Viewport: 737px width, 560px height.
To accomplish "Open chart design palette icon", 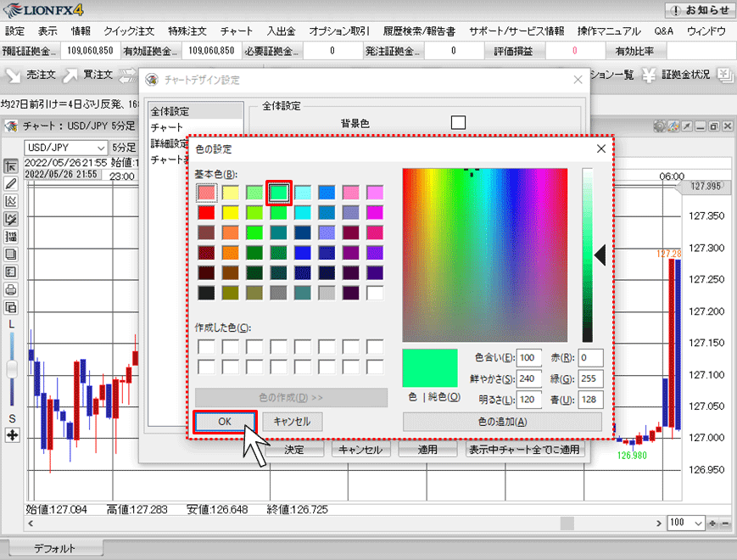I will (x=673, y=126).
